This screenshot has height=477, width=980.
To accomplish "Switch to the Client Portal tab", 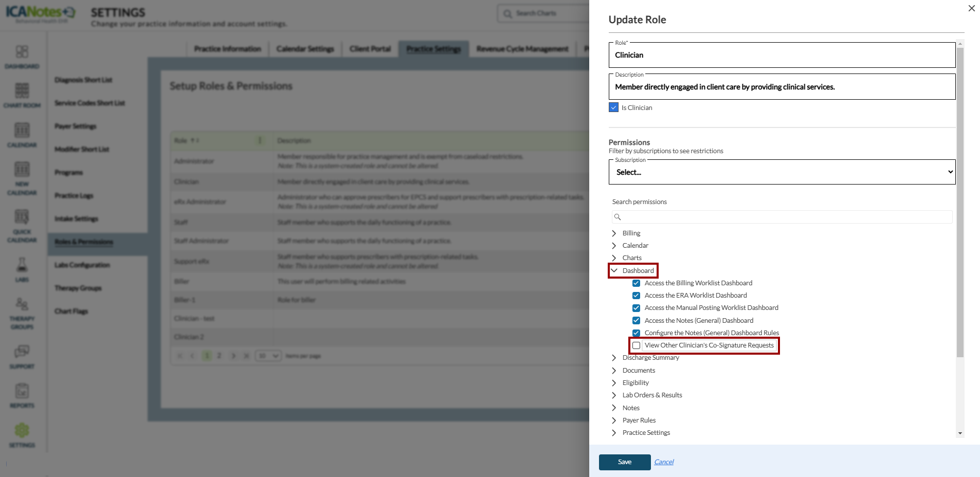I will pos(370,49).
